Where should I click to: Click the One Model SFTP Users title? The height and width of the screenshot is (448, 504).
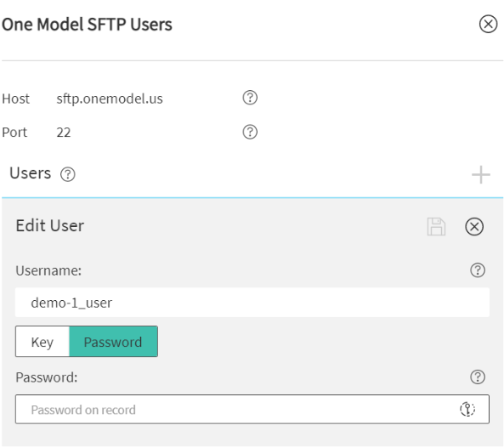tap(87, 25)
